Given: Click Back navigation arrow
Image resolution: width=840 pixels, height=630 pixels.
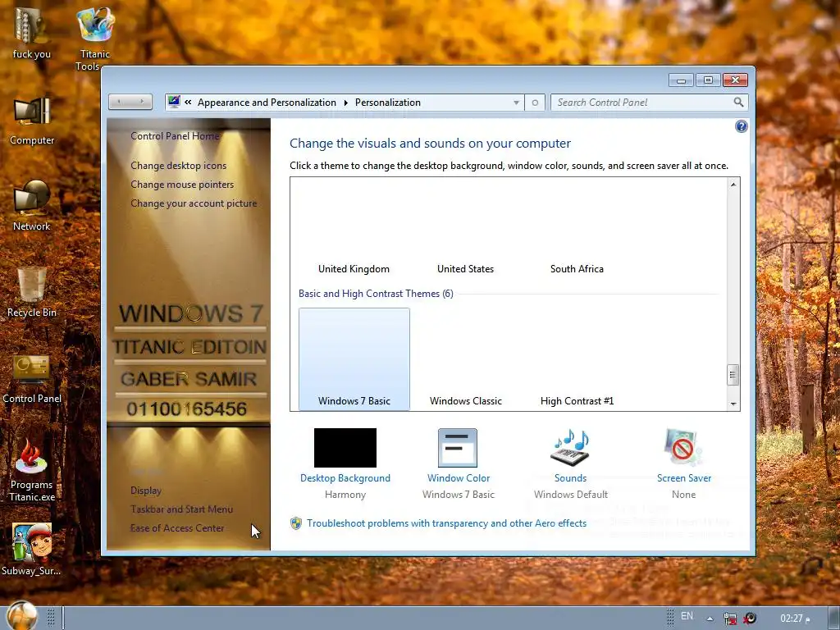Looking at the screenshot, I should (x=119, y=102).
